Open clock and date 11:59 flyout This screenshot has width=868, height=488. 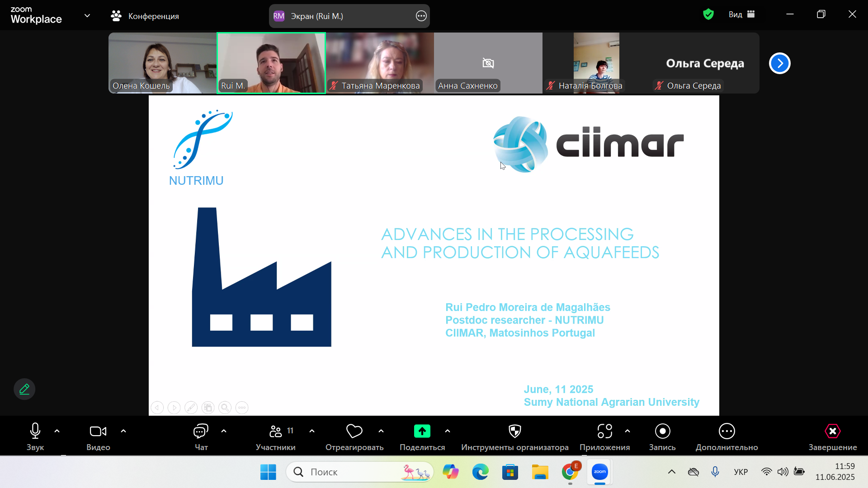[835, 472]
